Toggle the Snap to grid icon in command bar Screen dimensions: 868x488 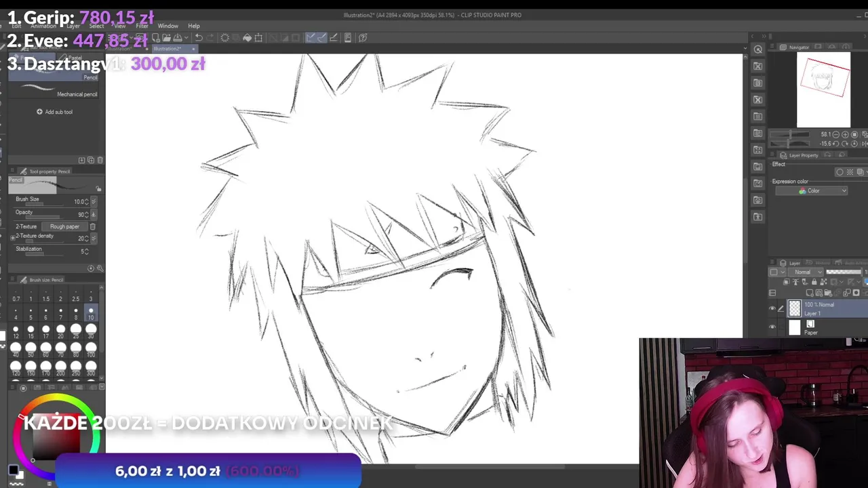[333, 38]
